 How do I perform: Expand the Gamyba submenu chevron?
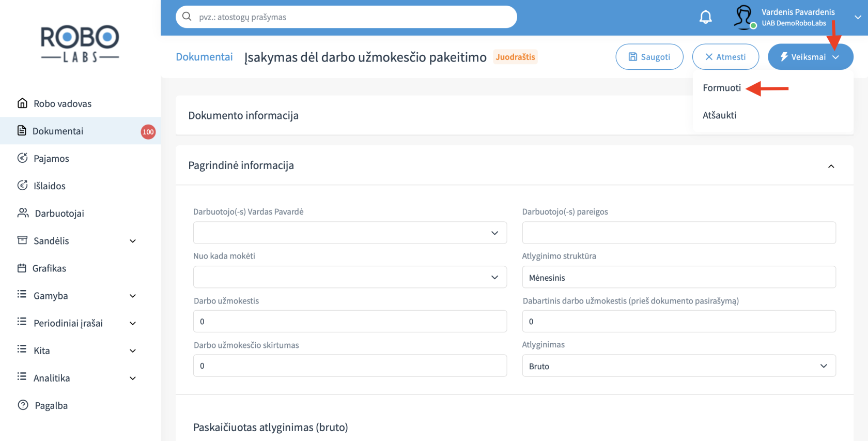point(133,296)
